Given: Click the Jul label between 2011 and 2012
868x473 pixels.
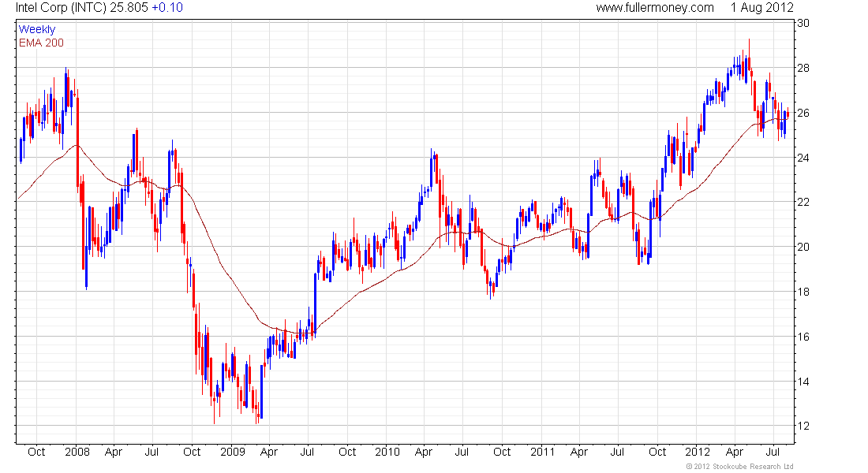Looking at the screenshot, I should [x=617, y=452].
